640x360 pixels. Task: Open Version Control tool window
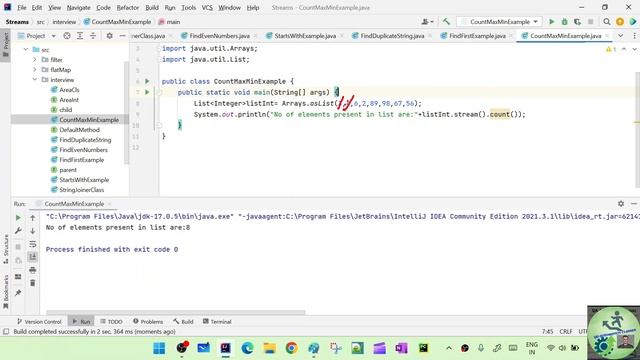pyautogui.click(x=39, y=322)
